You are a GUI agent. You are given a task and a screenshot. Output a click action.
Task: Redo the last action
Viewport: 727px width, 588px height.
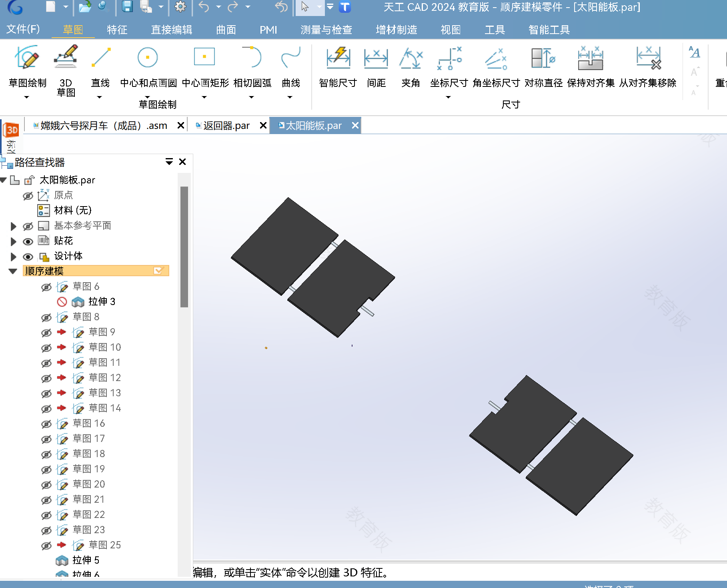tap(233, 7)
